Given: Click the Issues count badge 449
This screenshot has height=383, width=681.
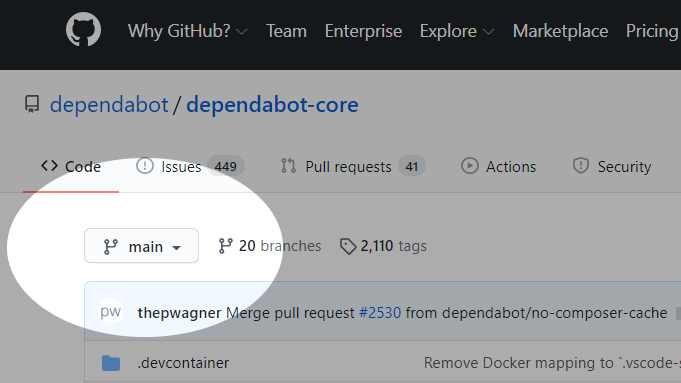Looking at the screenshot, I should click(x=226, y=166).
